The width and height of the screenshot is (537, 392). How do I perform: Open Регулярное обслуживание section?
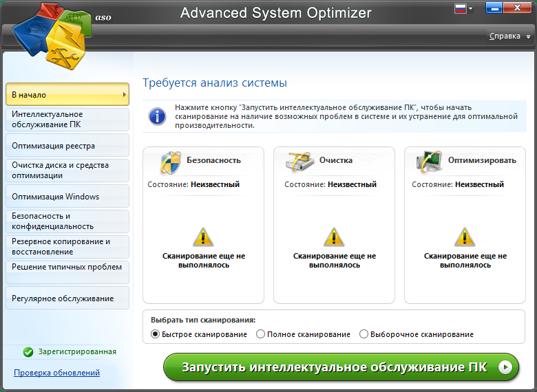click(x=67, y=298)
